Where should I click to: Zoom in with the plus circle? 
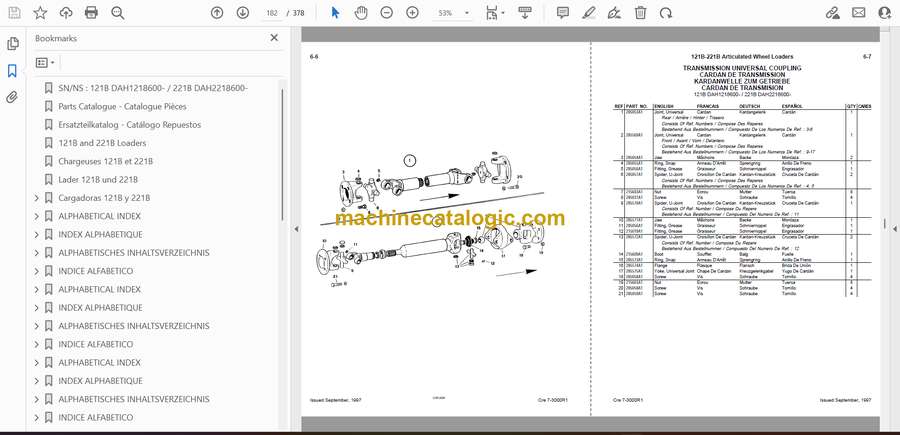tap(413, 13)
